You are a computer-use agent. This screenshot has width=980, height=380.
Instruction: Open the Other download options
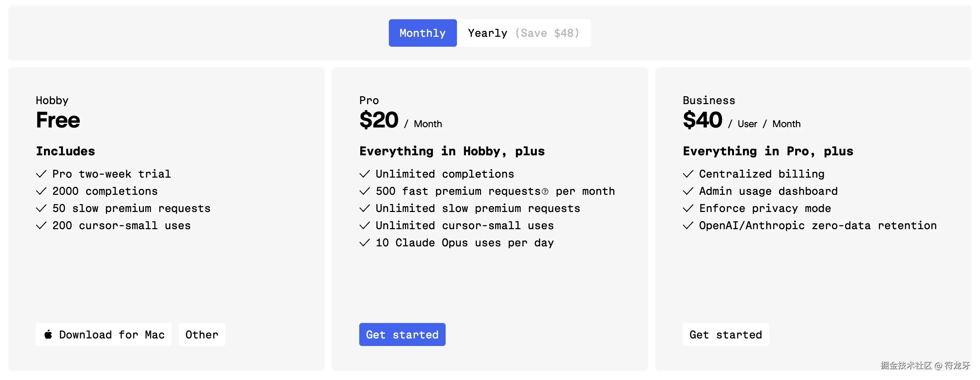(x=202, y=335)
